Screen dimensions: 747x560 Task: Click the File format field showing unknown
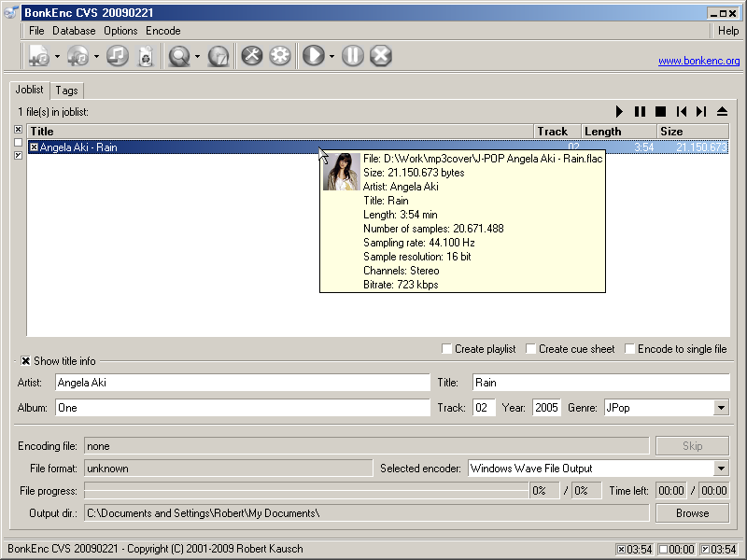pyautogui.click(x=228, y=469)
